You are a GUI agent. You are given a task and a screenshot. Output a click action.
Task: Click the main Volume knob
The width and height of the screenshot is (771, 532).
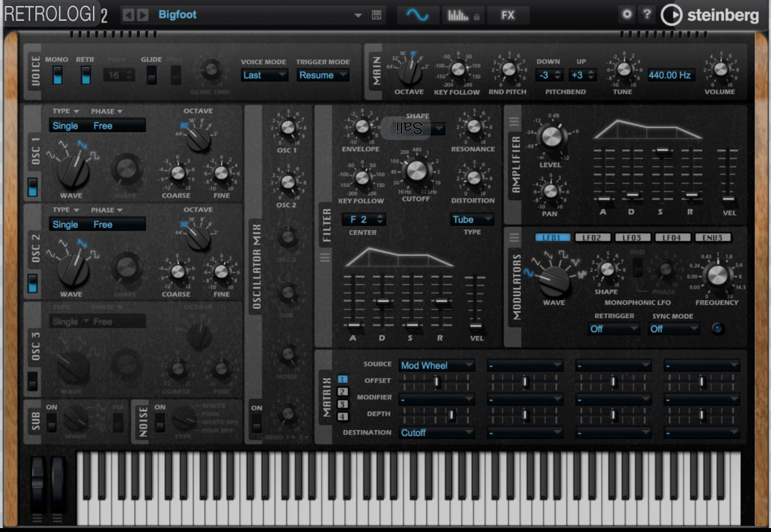(x=720, y=69)
